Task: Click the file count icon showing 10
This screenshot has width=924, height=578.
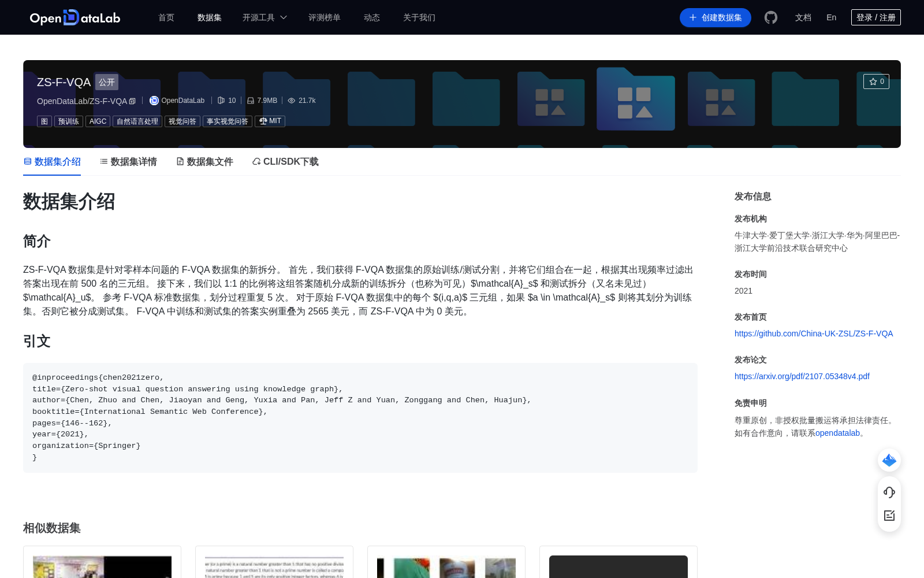Action: point(221,101)
